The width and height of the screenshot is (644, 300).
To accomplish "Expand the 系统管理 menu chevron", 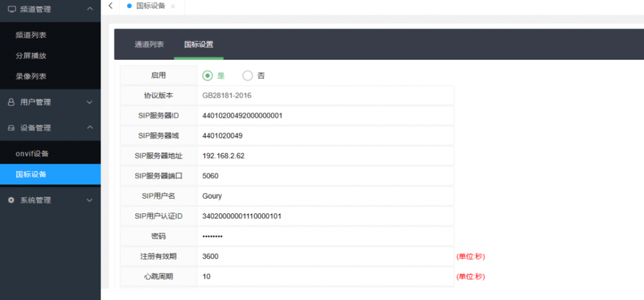I will pos(89,200).
